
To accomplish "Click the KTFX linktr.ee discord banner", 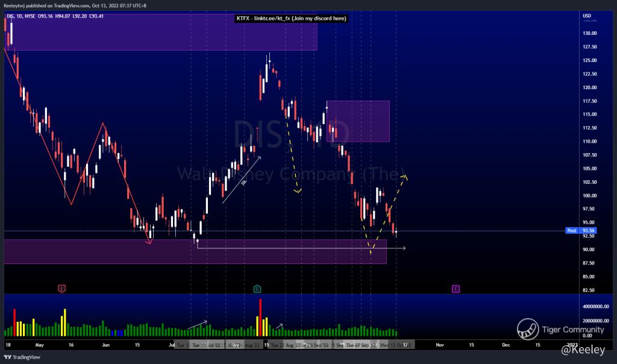I will tap(291, 19).
